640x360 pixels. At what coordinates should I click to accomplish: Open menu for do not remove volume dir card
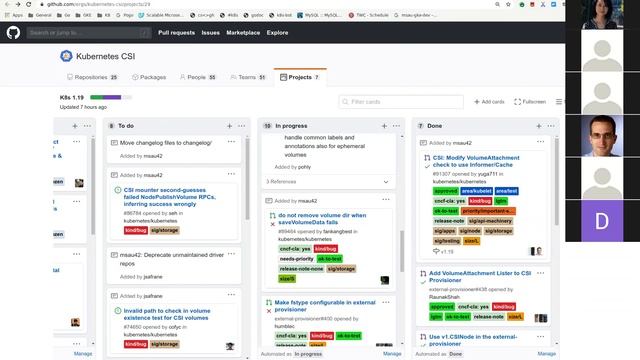(x=386, y=200)
